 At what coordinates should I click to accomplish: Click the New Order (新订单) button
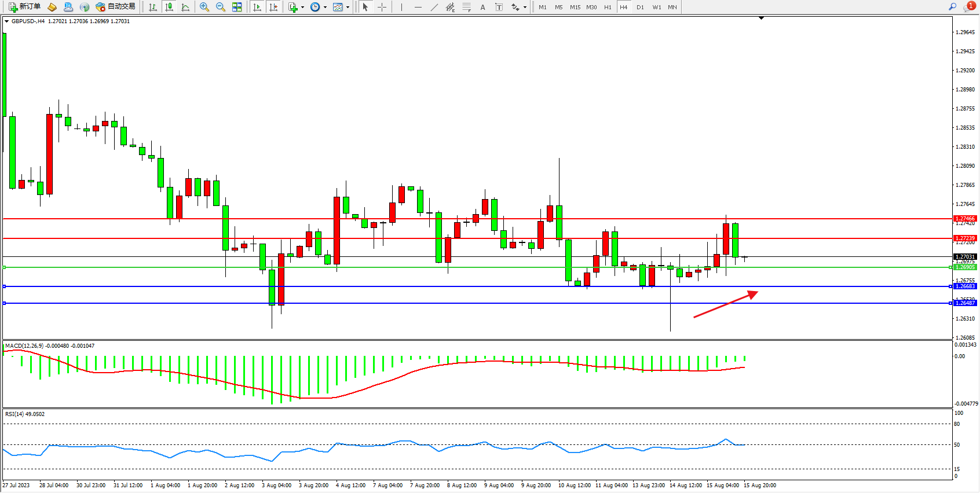24,7
